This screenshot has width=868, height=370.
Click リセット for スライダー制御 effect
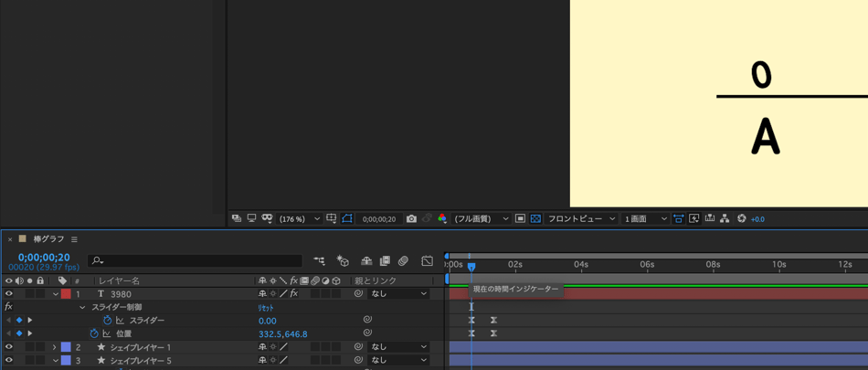266,308
